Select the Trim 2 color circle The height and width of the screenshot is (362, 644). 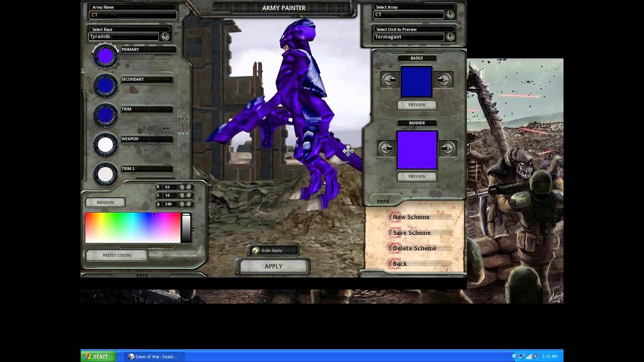coord(105,174)
